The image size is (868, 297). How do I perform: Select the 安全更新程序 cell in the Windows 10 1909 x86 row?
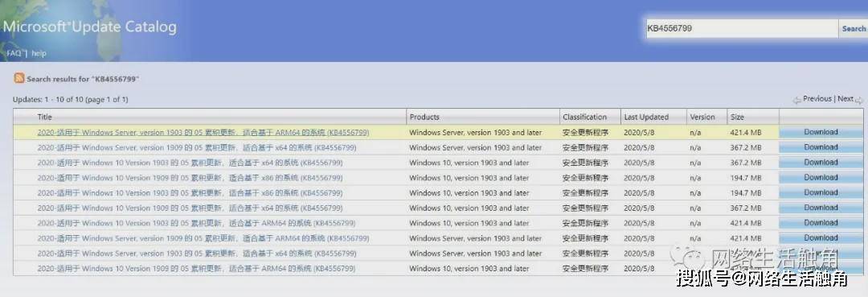pyautogui.click(x=585, y=178)
